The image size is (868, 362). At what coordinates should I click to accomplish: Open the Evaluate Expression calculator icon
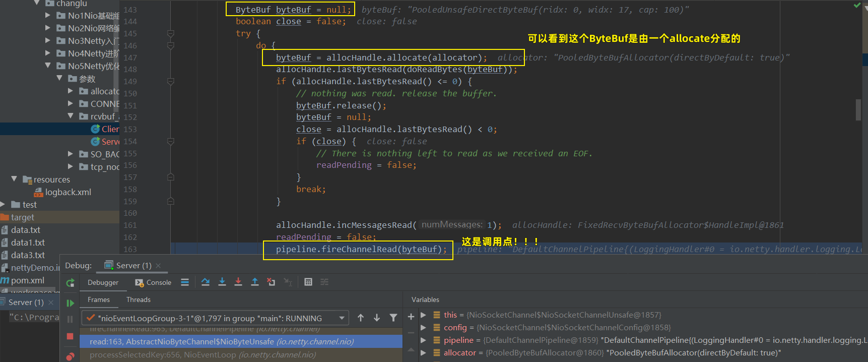[x=308, y=282]
